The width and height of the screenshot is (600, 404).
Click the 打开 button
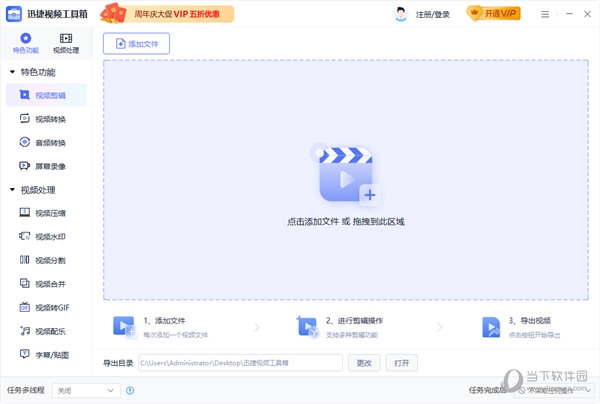coord(401,363)
